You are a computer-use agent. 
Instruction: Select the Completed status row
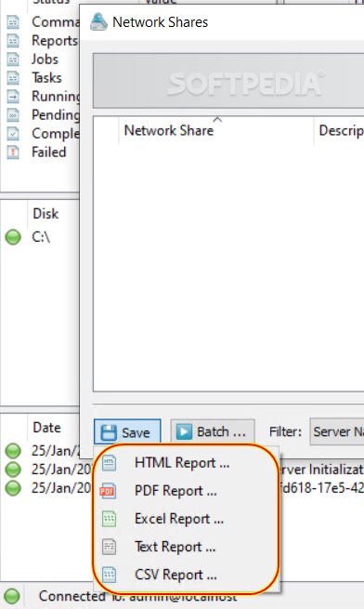(x=40, y=133)
